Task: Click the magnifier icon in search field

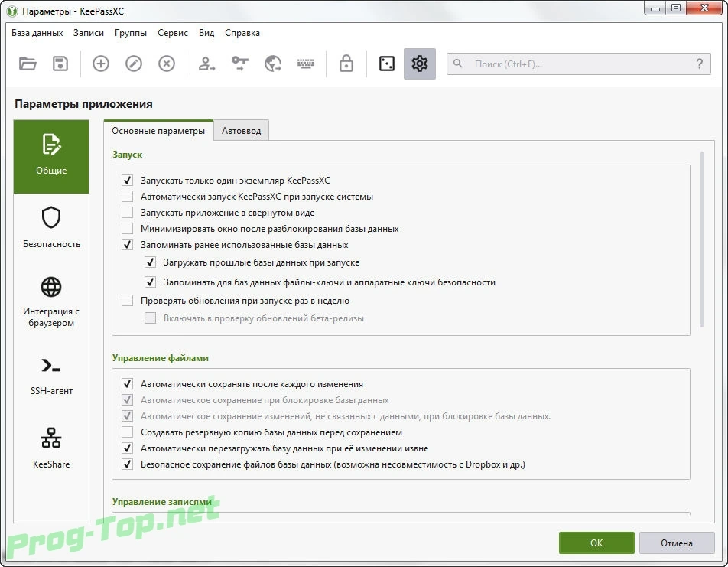Action: click(x=458, y=64)
